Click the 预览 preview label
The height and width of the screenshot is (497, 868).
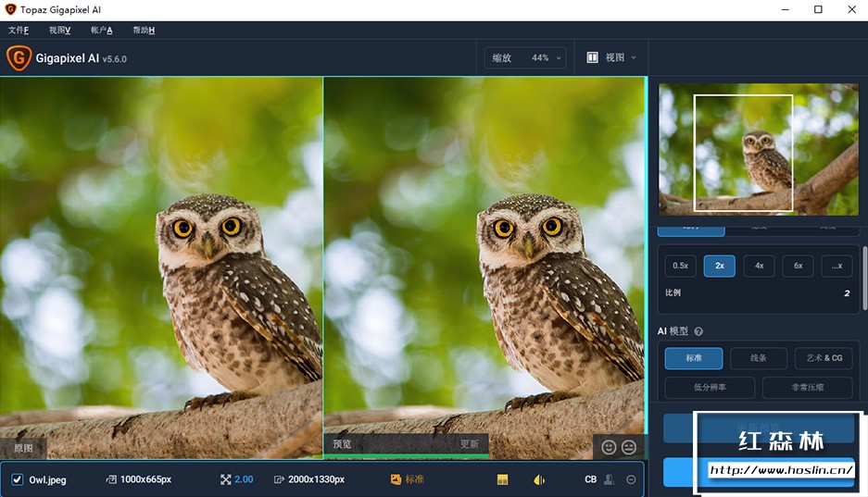pos(342,444)
